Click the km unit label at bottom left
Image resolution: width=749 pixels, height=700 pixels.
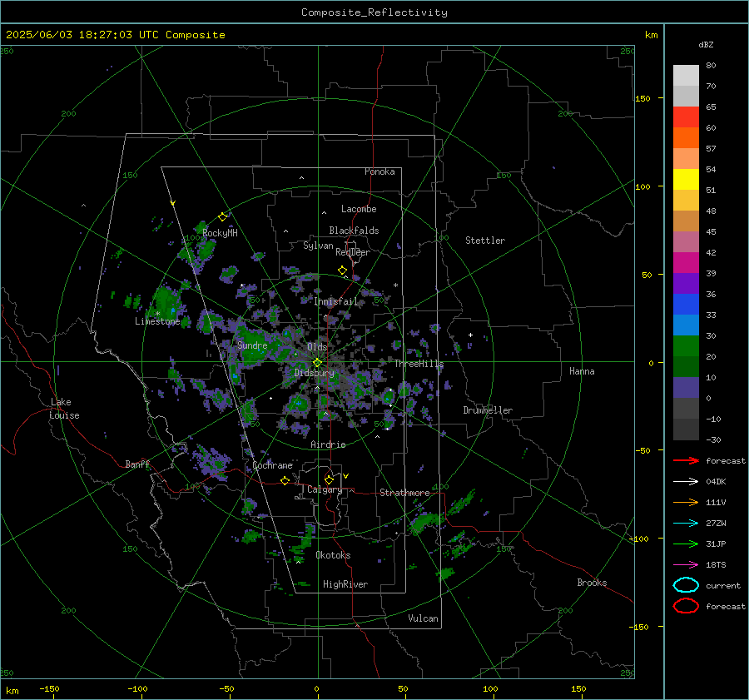click(12, 691)
